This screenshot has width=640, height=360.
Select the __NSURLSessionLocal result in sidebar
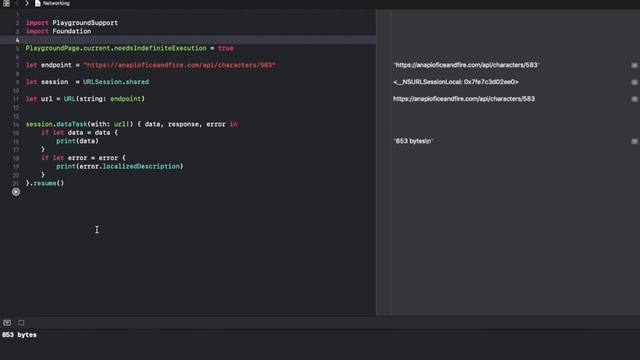pyautogui.click(x=456, y=82)
